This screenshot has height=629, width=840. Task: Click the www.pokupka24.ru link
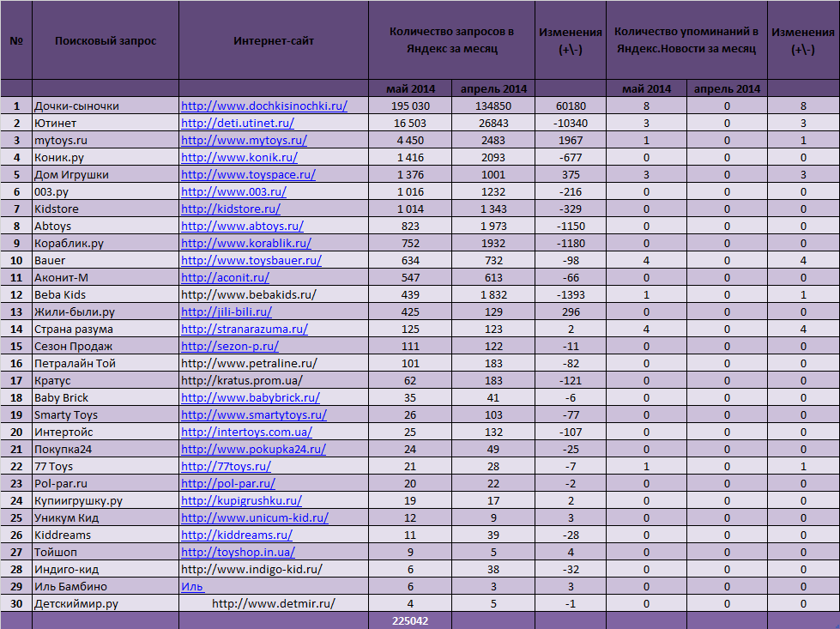(253, 449)
